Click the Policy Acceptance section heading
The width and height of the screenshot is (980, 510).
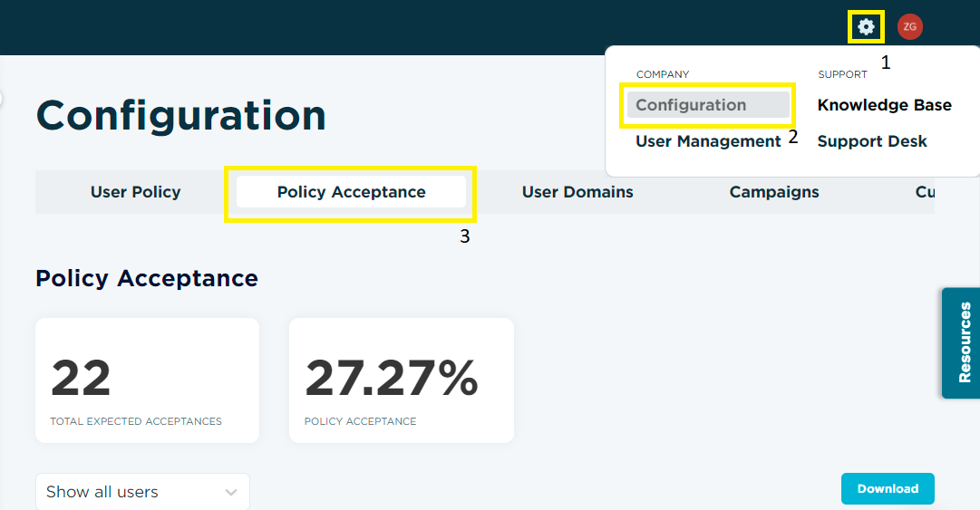147,278
